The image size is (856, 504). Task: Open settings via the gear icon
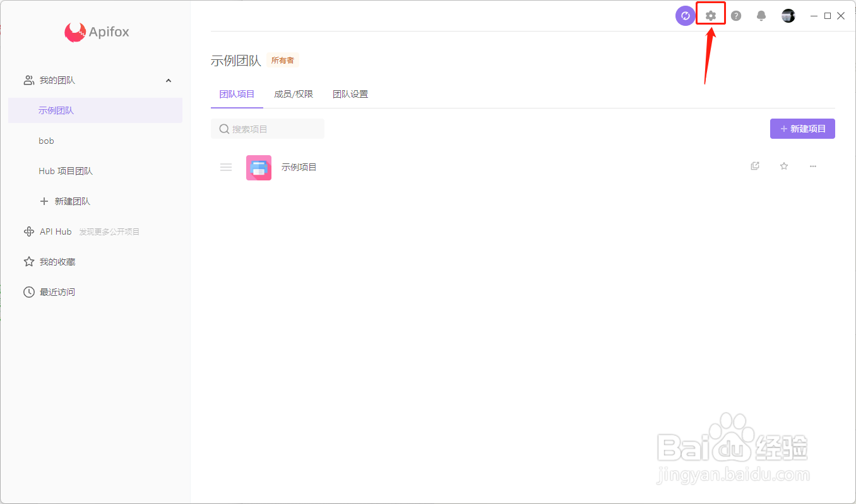[x=711, y=16]
